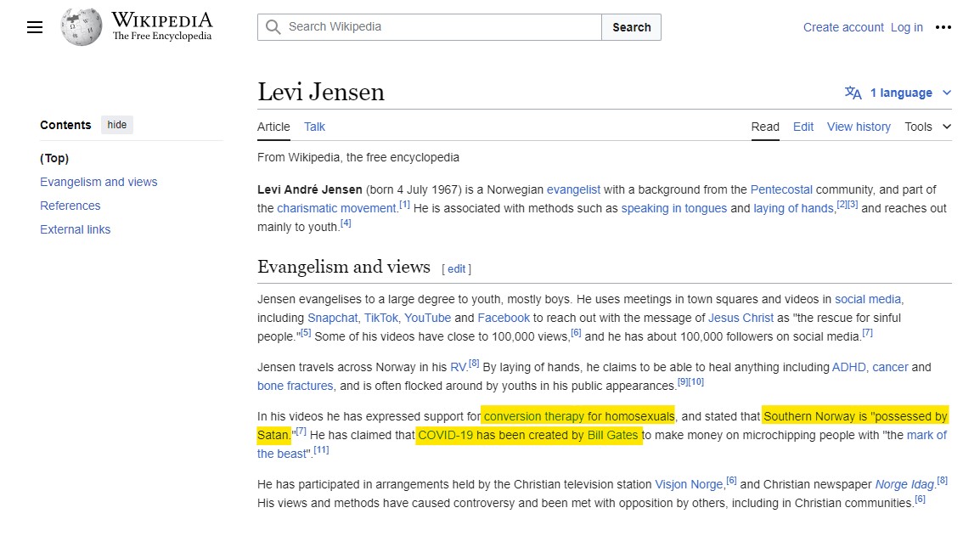Click inside the Search Wikipedia field
The width and height of the screenshot is (980, 536).
pyautogui.click(x=430, y=27)
